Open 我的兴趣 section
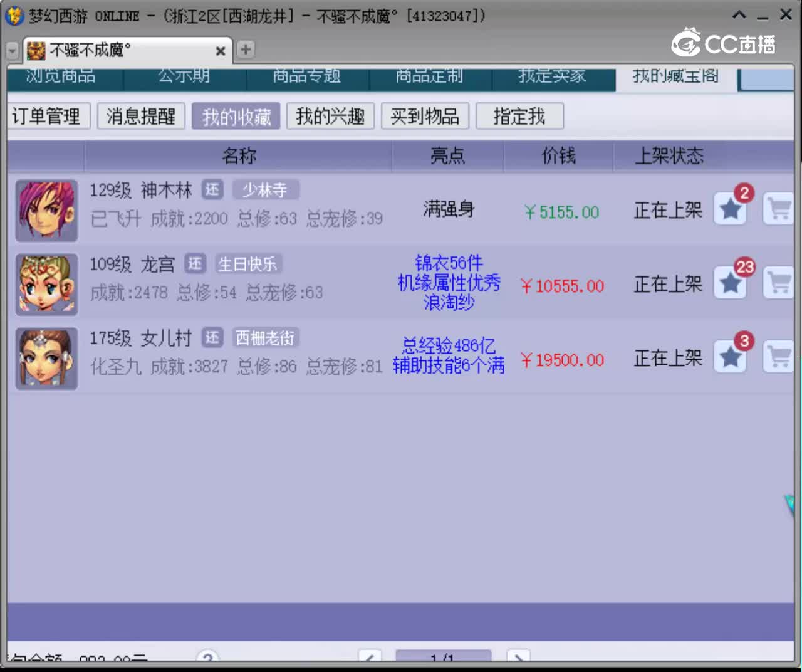This screenshot has width=802, height=672. 330,116
